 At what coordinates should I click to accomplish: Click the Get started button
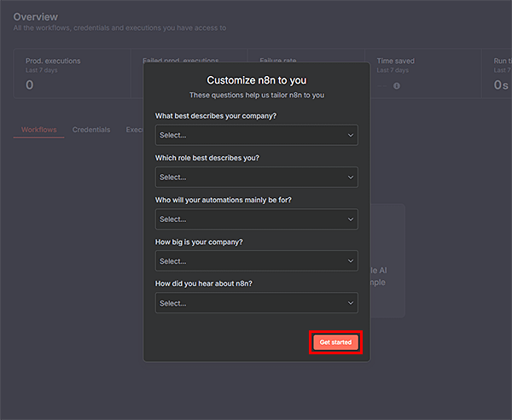pos(335,342)
